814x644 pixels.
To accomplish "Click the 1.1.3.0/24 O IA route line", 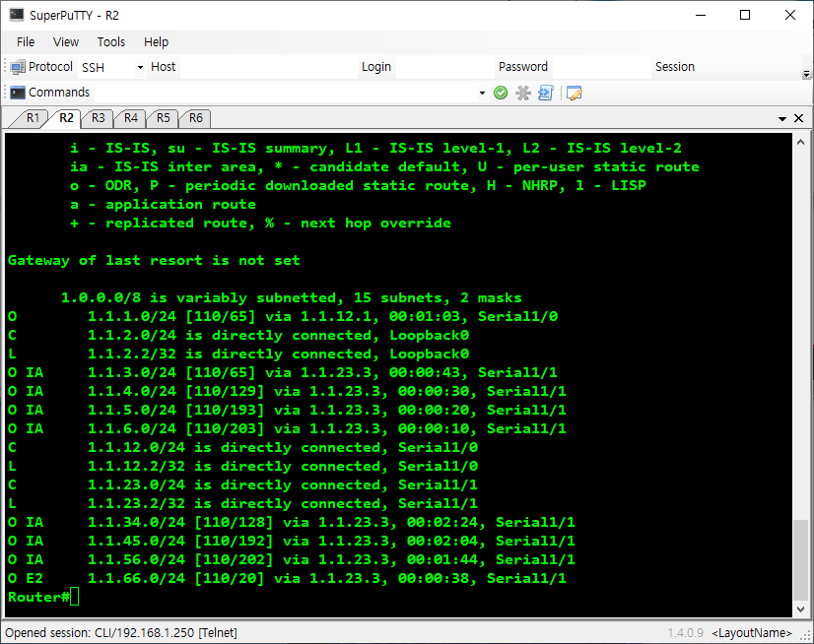I will tap(283, 372).
